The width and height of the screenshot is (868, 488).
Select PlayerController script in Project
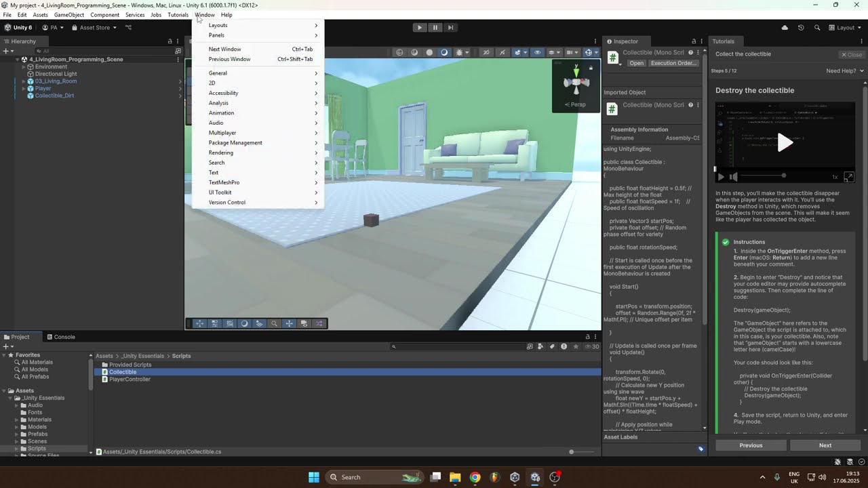coord(130,380)
